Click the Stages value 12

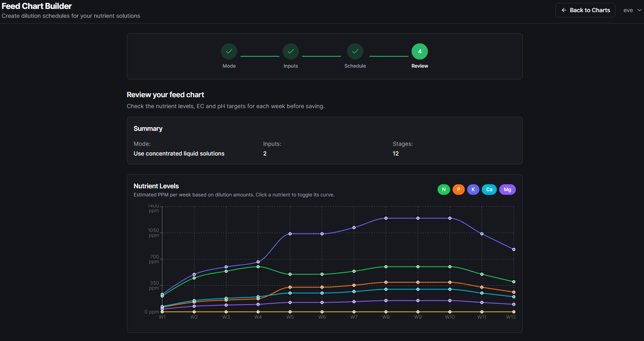tap(396, 153)
